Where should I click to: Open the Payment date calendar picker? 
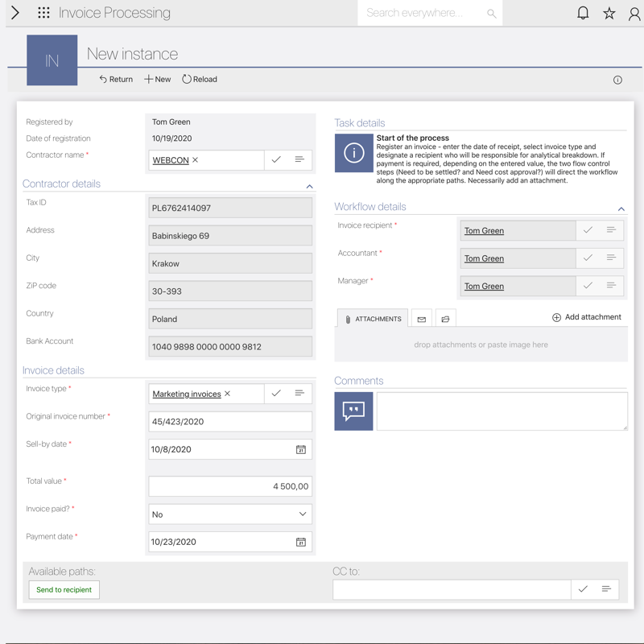click(x=300, y=542)
